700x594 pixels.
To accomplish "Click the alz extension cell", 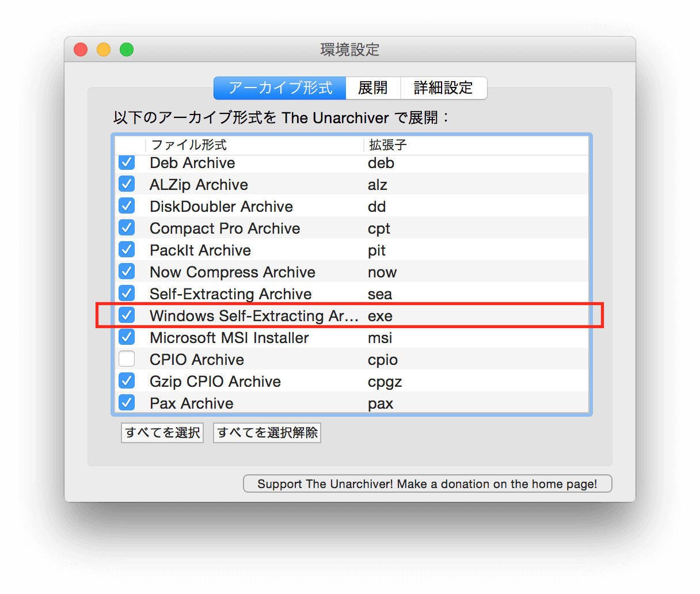I will click(x=378, y=185).
